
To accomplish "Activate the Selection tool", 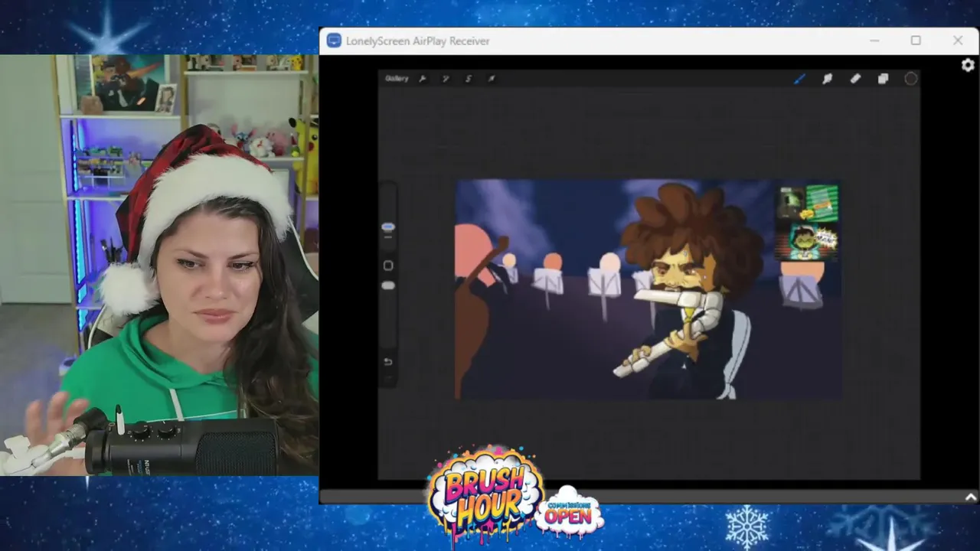I will tap(469, 78).
